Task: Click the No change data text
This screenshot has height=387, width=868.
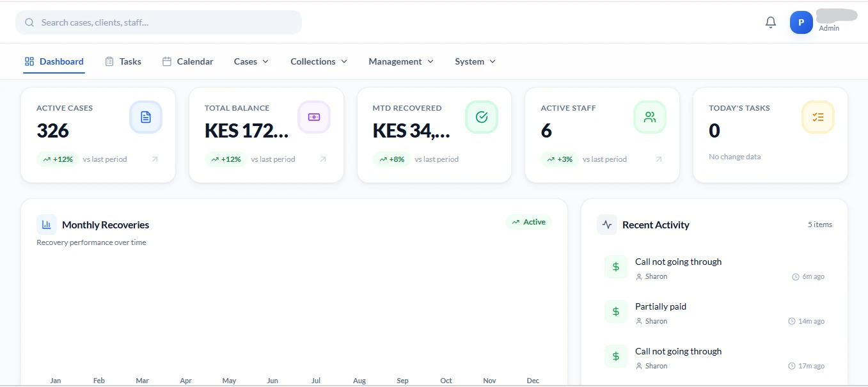Action: click(x=735, y=157)
